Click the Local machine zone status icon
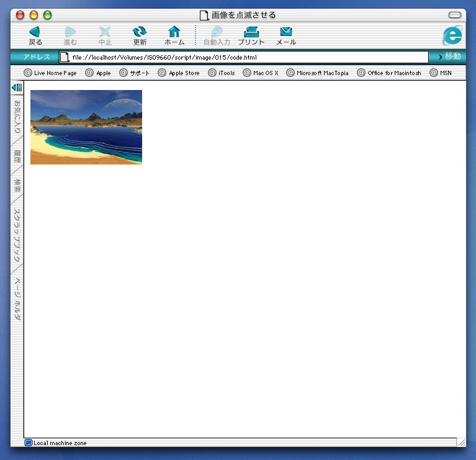Image resolution: width=476 pixels, height=460 pixels. (x=28, y=443)
